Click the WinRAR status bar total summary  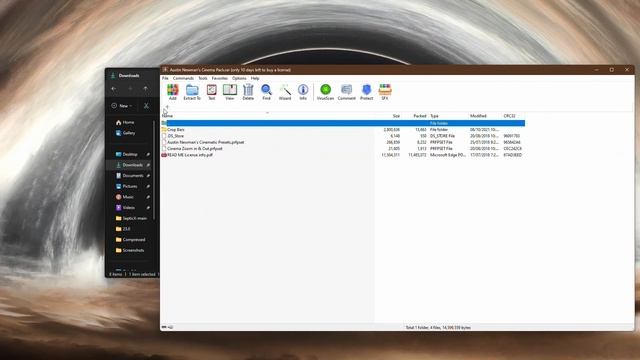tap(438, 327)
